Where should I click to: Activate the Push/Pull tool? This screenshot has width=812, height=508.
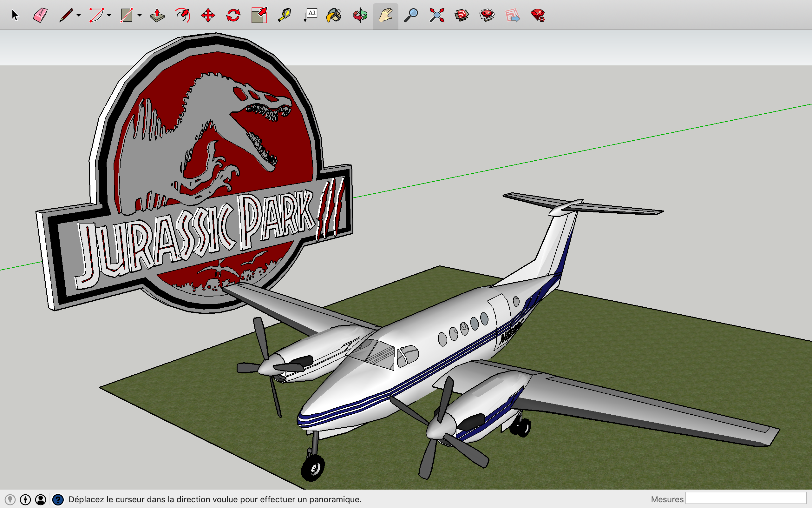(x=157, y=16)
